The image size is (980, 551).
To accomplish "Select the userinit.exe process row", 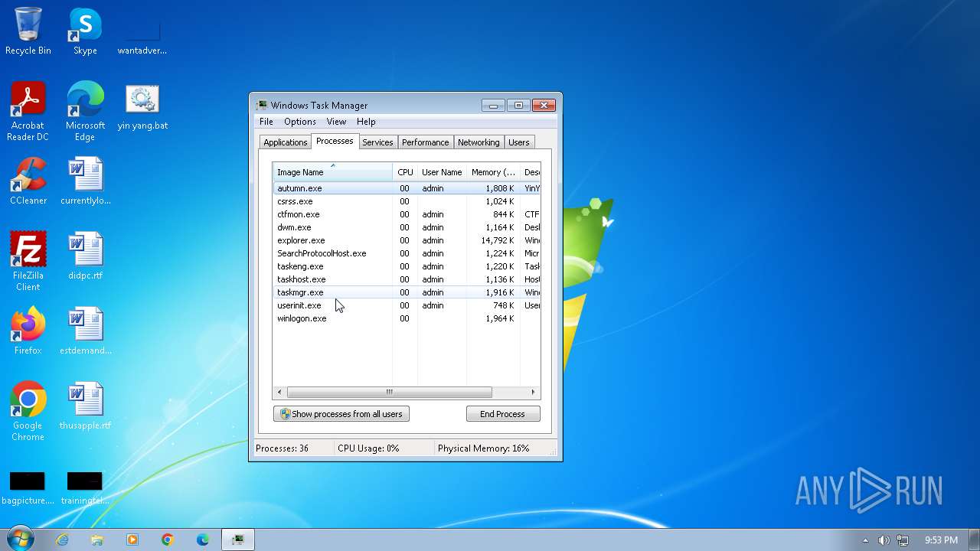I will tap(407, 305).
